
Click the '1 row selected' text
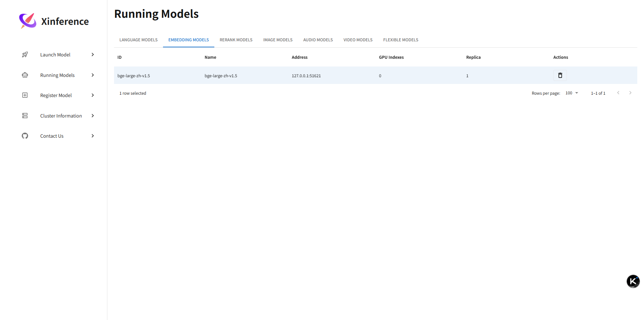click(133, 93)
